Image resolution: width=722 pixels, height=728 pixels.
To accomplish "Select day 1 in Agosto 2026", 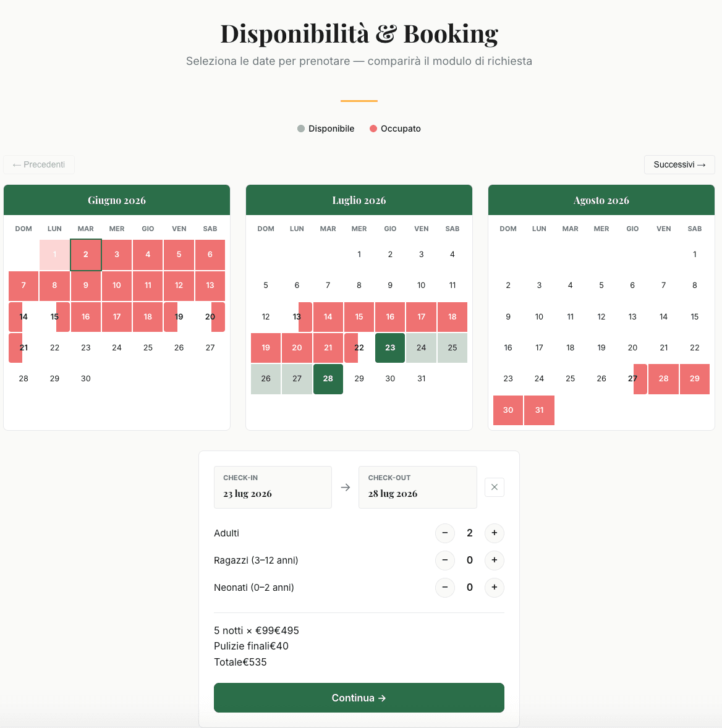I will tap(695, 255).
